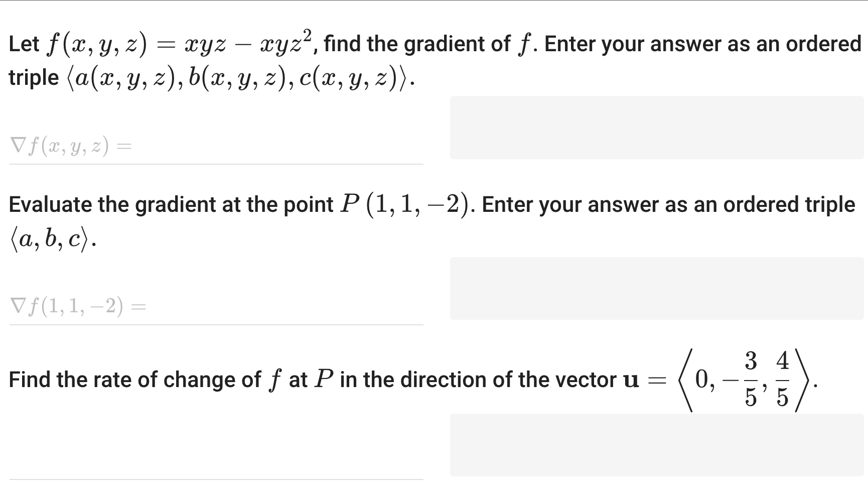Click the placeholder text ∇f(1,1,-2) =
The width and height of the screenshot is (868, 489).
pyautogui.click(x=78, y=306)
